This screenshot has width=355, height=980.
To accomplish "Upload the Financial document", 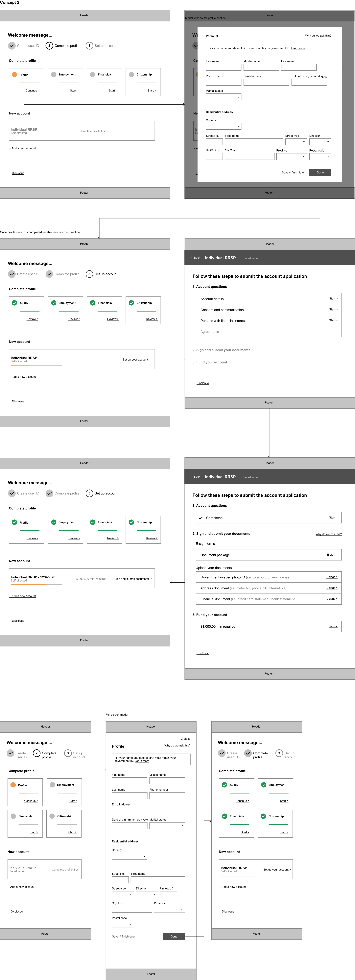I will 332,599.
